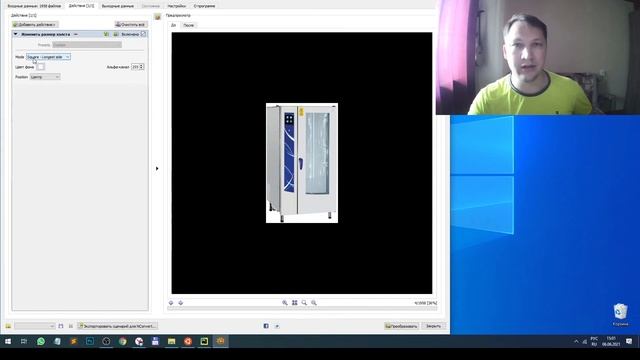Click the small icon left of the preview label

pos(158,16)
